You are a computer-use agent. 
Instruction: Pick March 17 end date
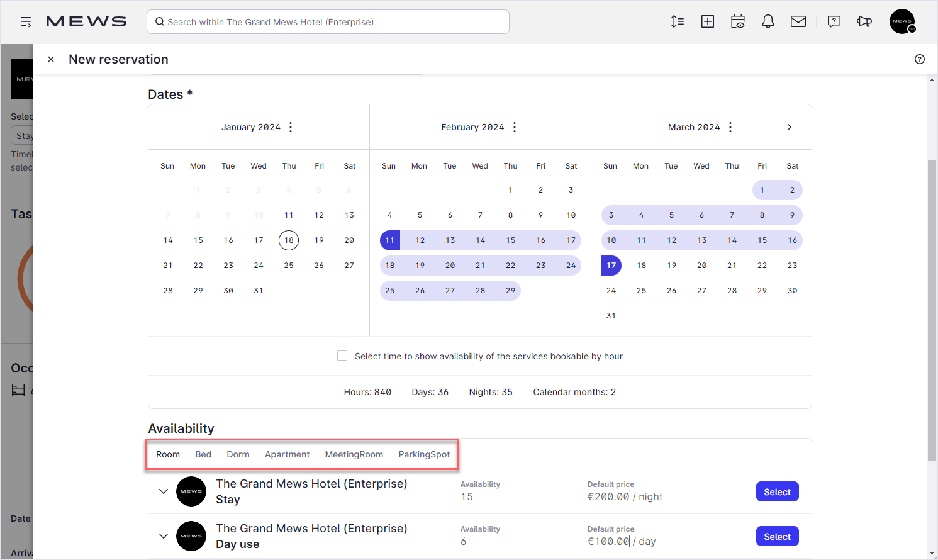611,266
